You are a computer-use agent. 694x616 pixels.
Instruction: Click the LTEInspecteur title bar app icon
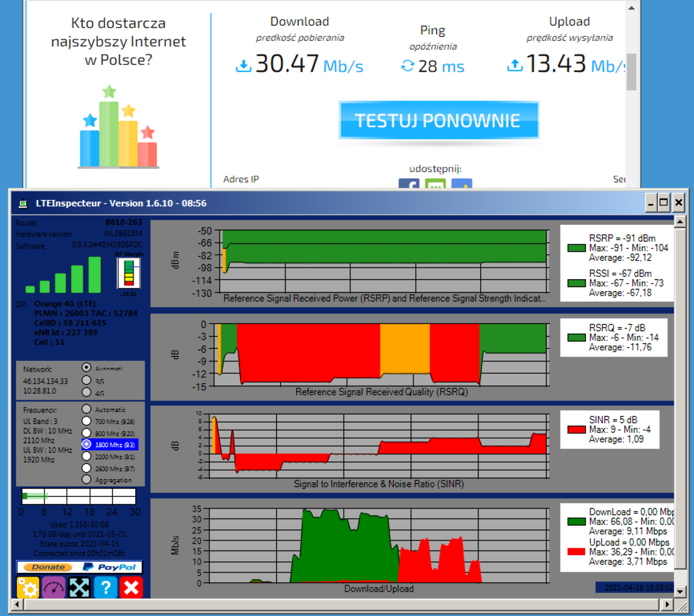23,203
